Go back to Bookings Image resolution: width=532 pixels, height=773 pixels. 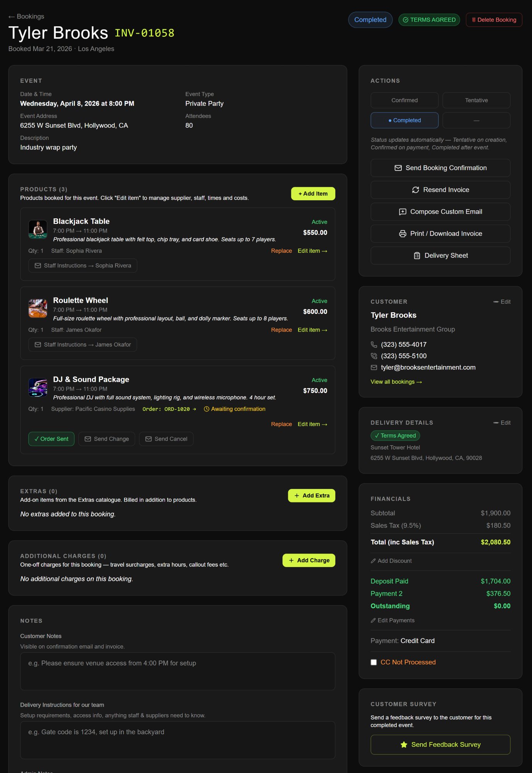tap(26, 17)
